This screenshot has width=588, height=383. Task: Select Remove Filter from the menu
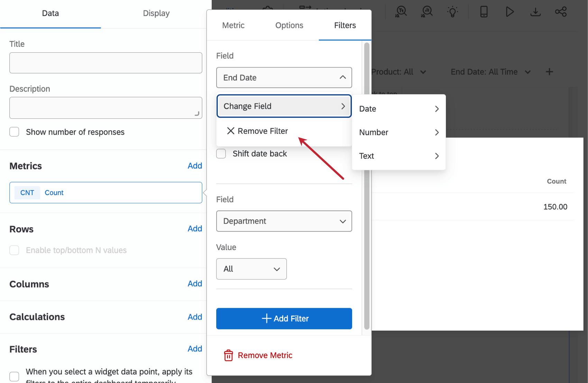point(262,131)
